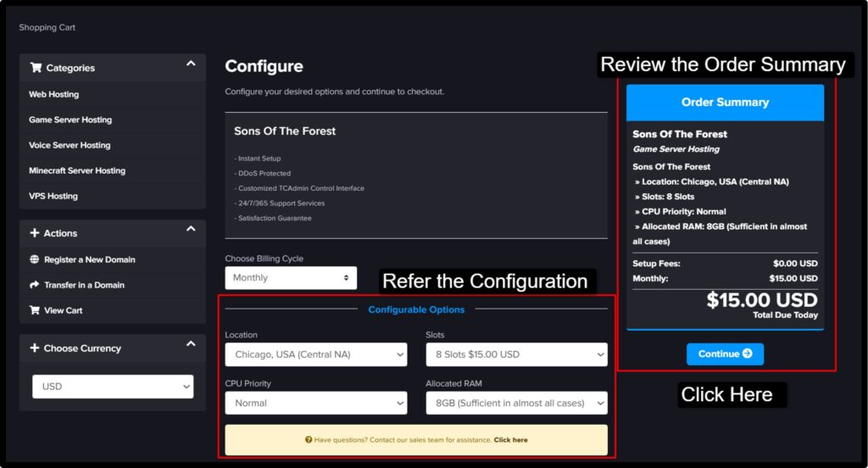This screenshot has height=468, width=868.
Task: Click the 'Location: Chicago, USA' summary line
Action: coord(712,181)
